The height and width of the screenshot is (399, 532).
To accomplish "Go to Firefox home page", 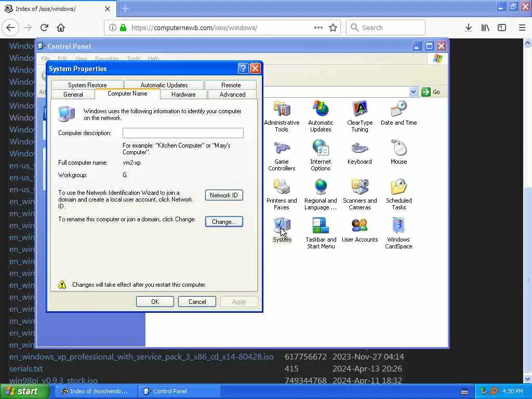I will click(x=61, y=28).
